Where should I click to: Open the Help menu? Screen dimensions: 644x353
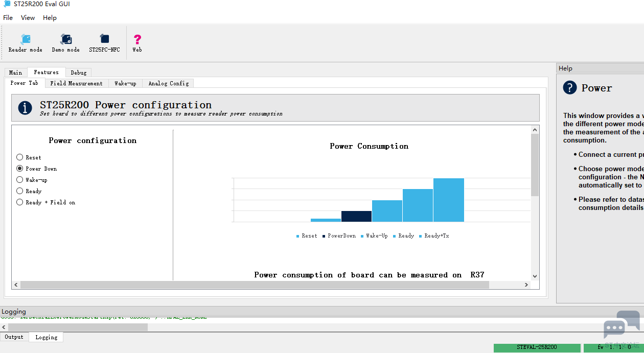[50, 17]
